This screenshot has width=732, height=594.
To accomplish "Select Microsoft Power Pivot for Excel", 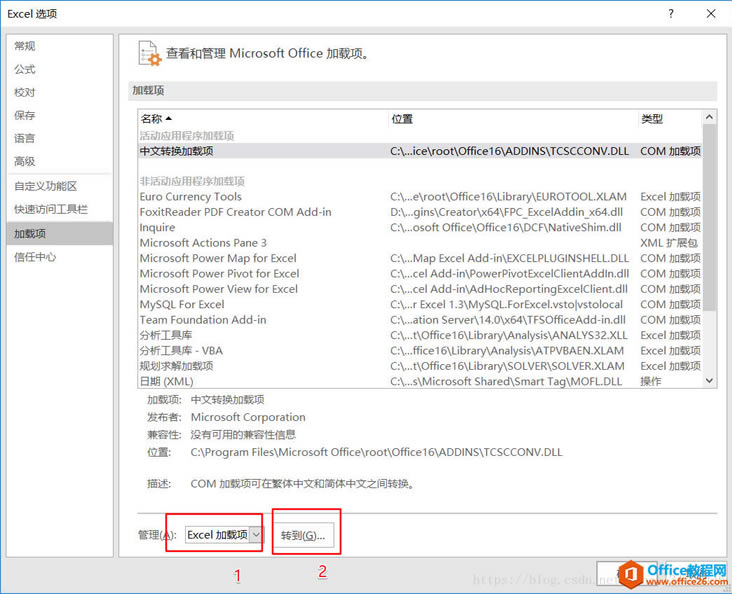I will point(420,274).
